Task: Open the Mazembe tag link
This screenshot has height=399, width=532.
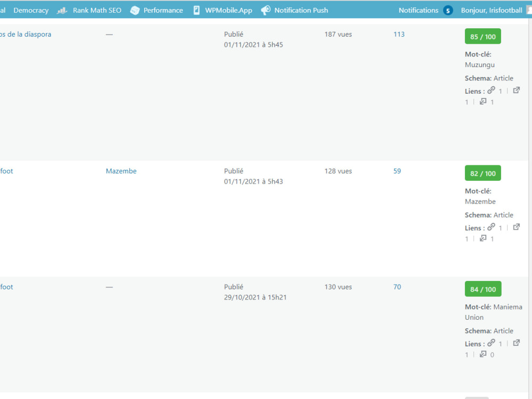Action: 121,171
